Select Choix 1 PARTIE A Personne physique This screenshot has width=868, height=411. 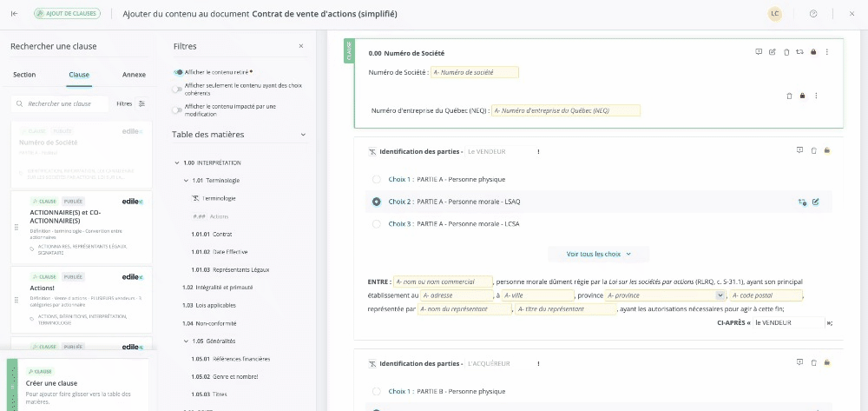(376, 179)
